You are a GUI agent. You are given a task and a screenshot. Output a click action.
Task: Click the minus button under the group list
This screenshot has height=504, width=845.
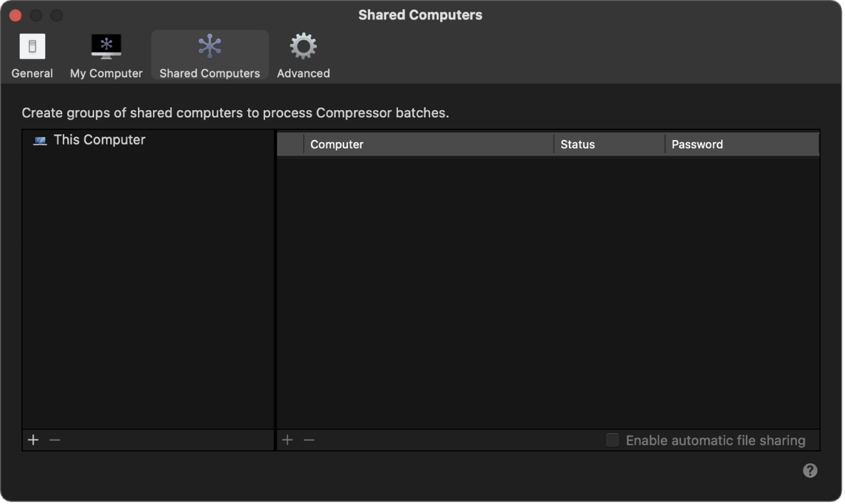54,440
